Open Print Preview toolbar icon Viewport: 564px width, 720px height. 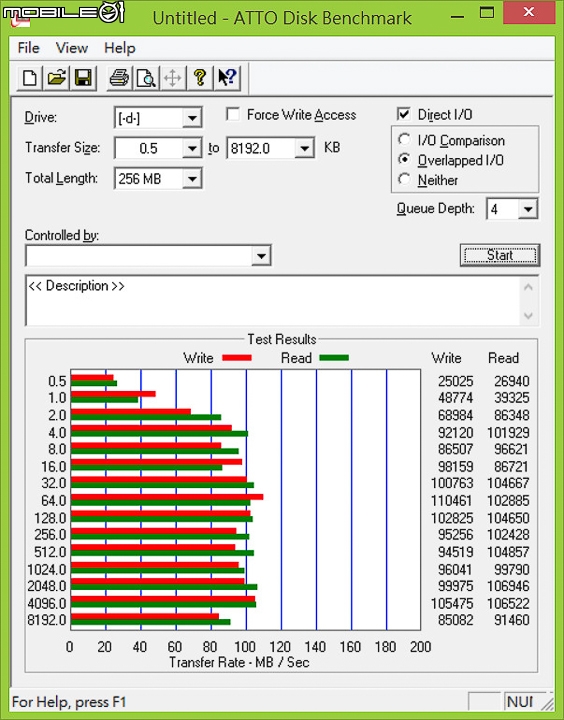pyautogui.click(x=146, y=78)
